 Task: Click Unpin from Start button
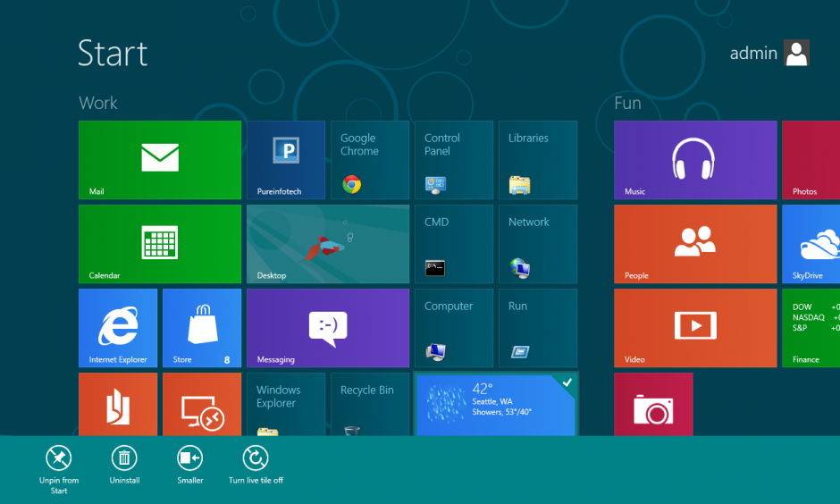[x=59, y=469]
